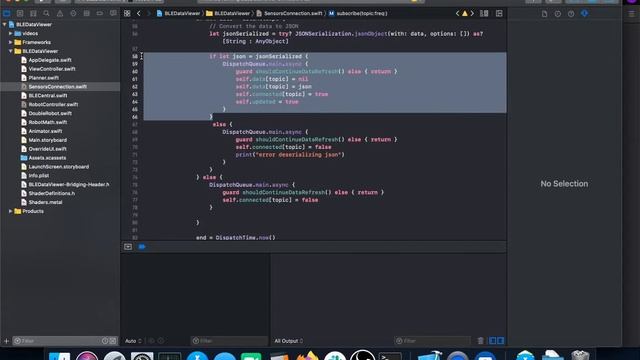Jump to the next issue arrow
The width and height of the screenshot is (640, 360).
click(x=472, y=13)
